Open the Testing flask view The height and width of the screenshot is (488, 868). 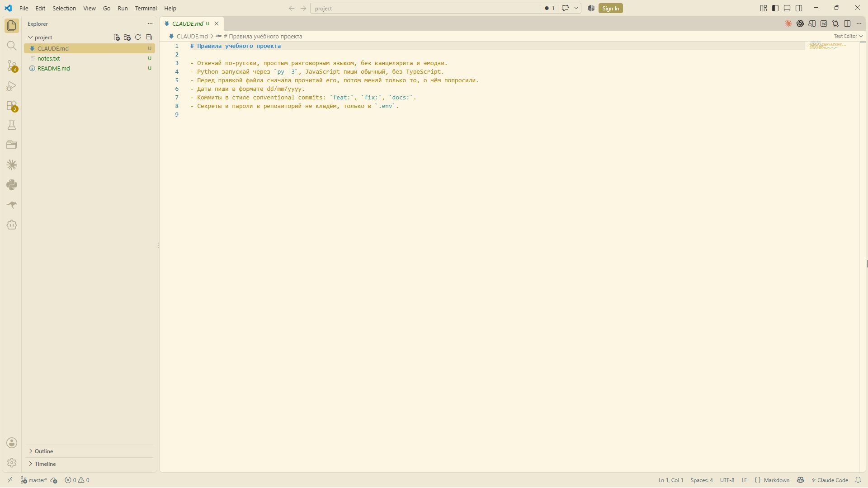tap(12, 125)
